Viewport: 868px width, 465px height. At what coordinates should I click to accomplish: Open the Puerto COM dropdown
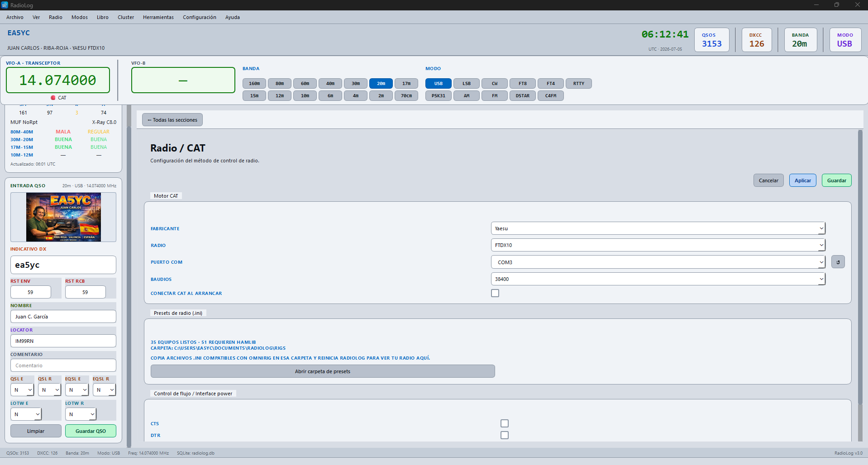(x=658, y=262)
